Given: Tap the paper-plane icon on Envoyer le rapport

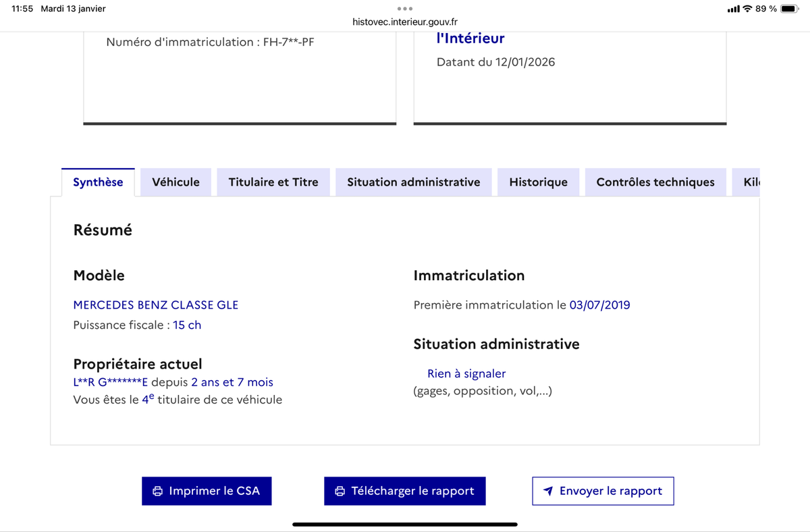Looking at the screenshot, I should (x=549, y=491).
